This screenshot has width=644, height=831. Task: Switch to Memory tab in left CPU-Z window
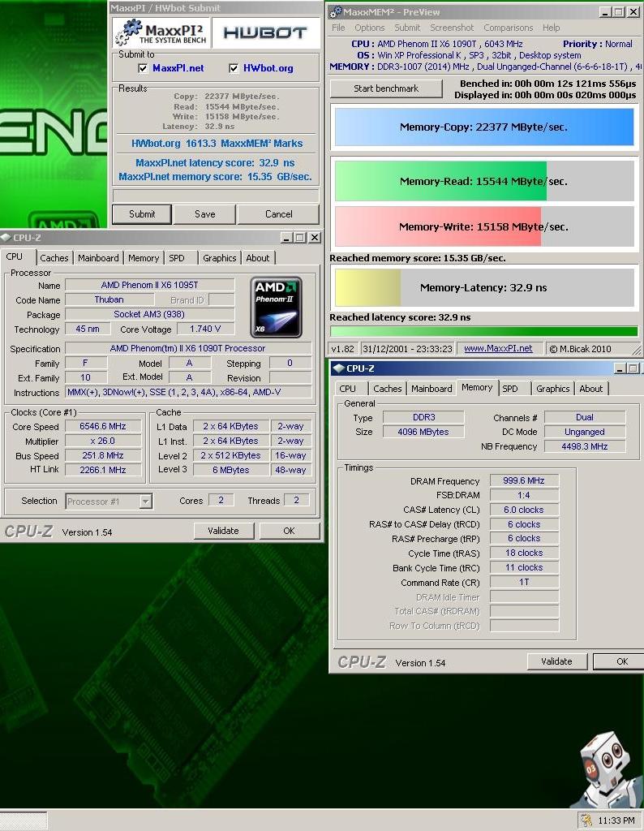[x=143, y=257]
